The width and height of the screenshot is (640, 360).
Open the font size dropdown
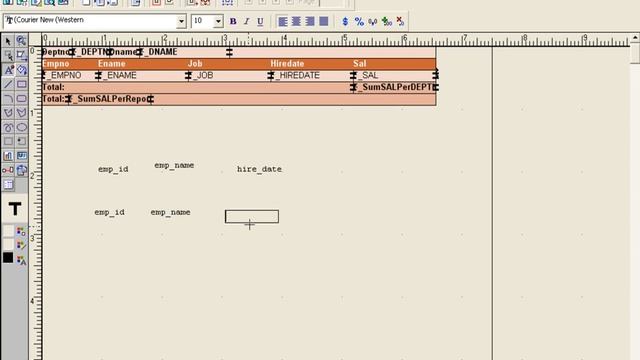pyautogui.click(x=218, y=21)
